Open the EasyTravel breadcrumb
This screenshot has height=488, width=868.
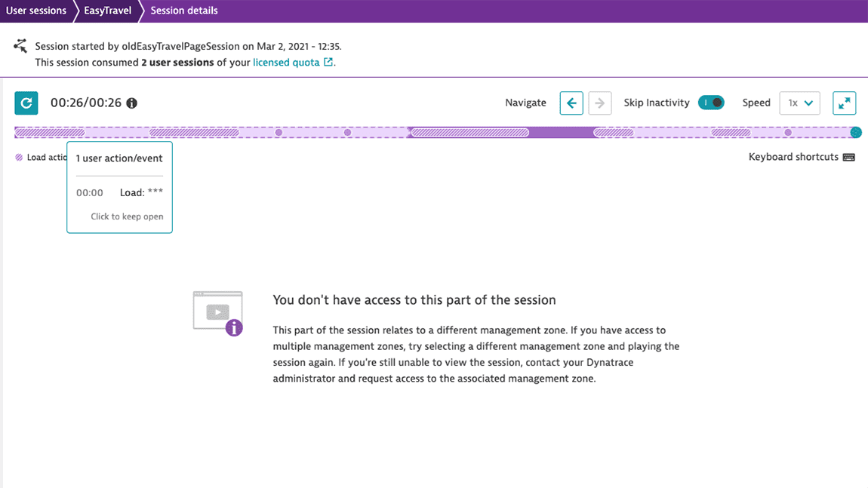click(x=106, y=11)
